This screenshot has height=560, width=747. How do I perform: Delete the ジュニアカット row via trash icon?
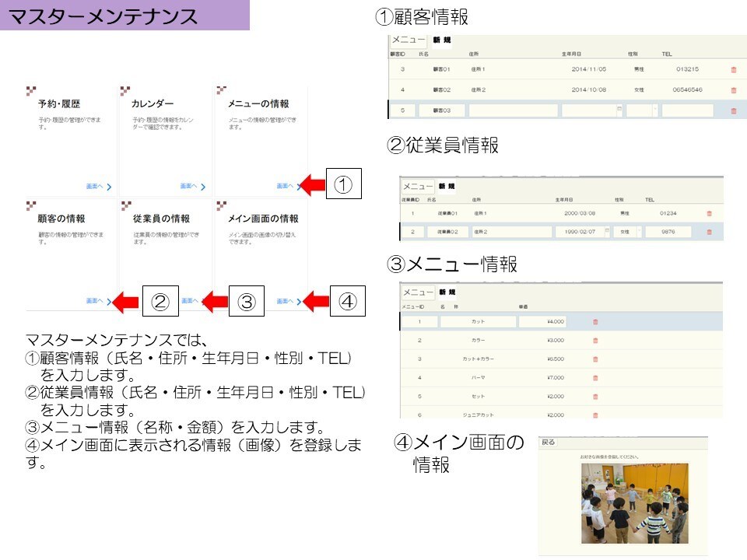coord(595,415)
